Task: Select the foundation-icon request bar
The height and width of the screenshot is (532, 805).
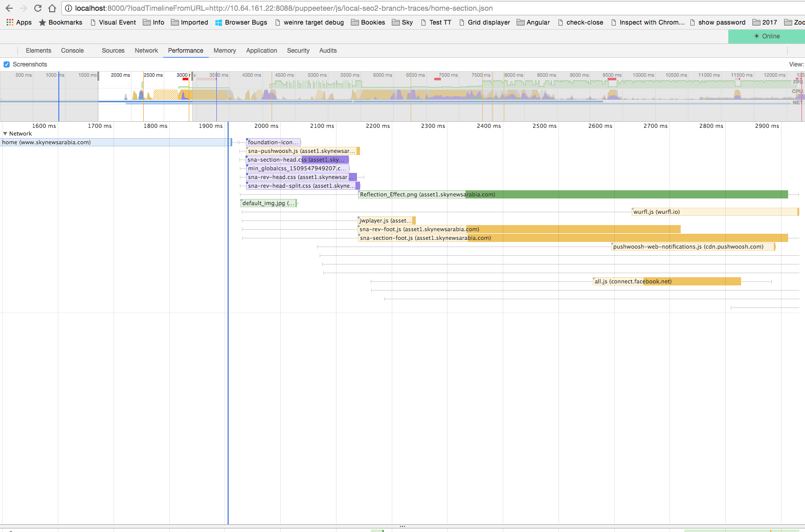Action: pyautogui.click(x=273, y=142)
